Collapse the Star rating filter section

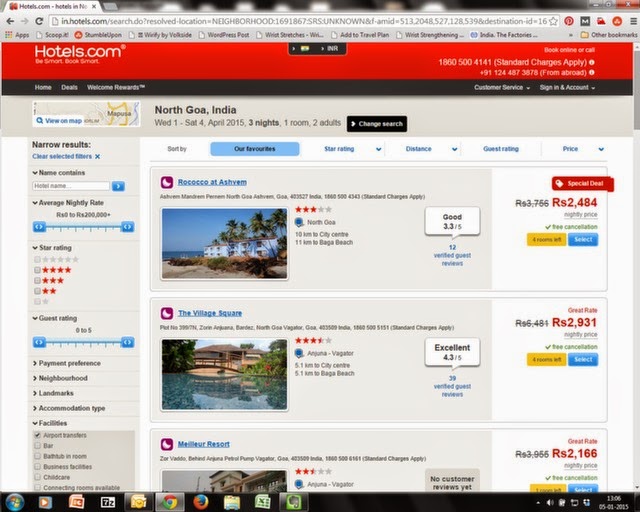(51, 248)
